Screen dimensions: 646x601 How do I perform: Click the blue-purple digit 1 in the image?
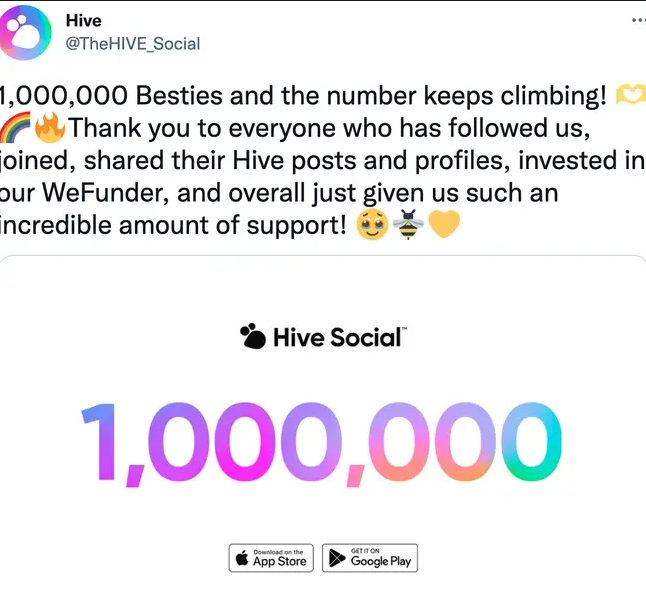pos(99,442)
